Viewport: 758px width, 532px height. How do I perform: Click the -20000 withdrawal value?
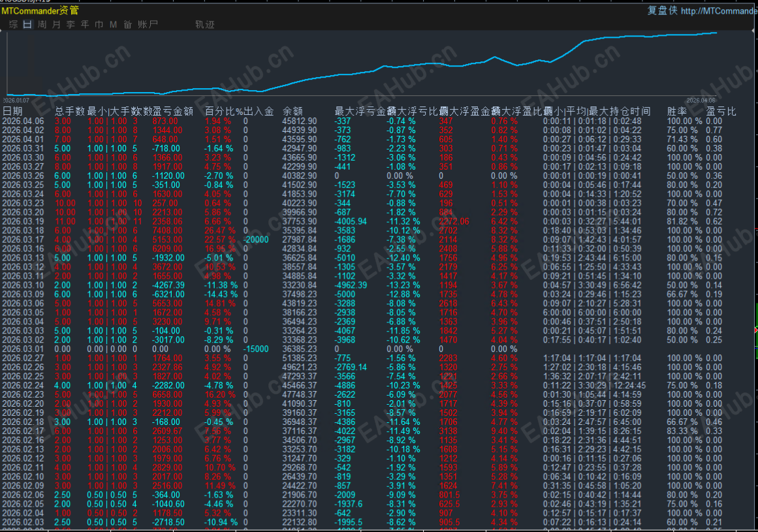tap(256, 240)
